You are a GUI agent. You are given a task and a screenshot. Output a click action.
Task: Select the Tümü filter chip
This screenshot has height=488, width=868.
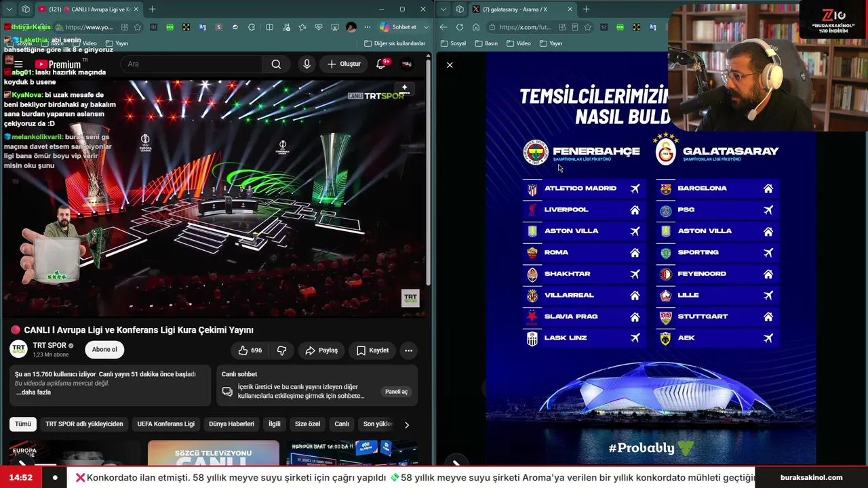[23, 424]
